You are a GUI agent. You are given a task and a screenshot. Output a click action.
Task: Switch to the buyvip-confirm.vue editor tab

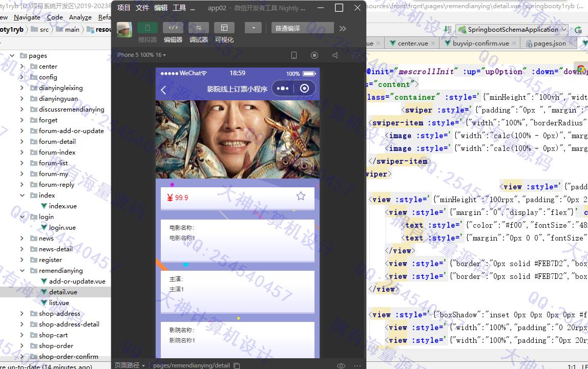click(480, 44)
